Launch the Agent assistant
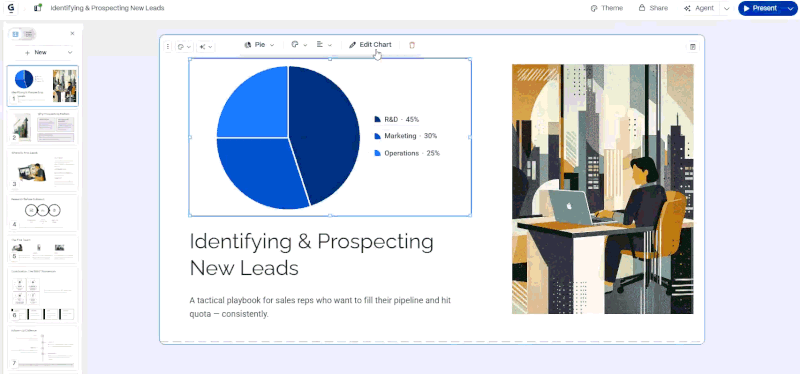This screenshot has width=800, height=374. click(x=698, y=8)
